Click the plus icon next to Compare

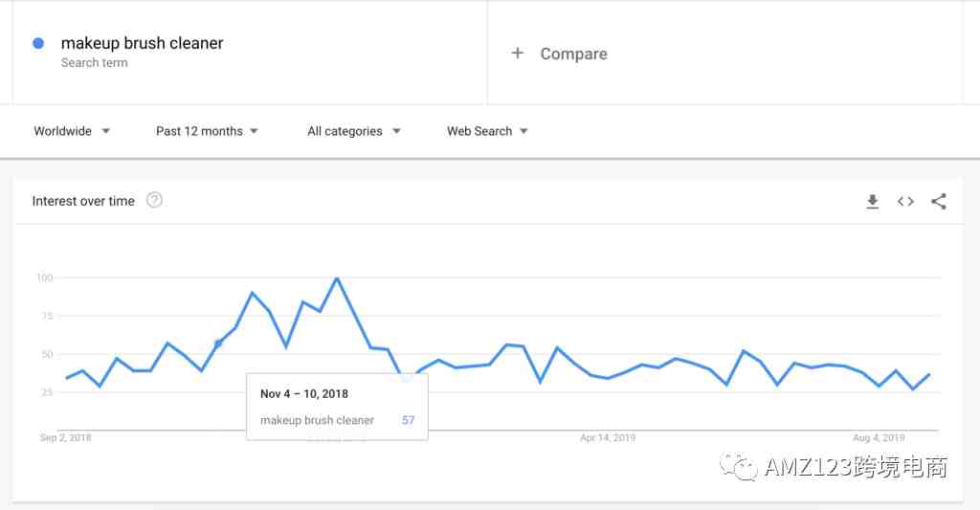coord(517,54)
